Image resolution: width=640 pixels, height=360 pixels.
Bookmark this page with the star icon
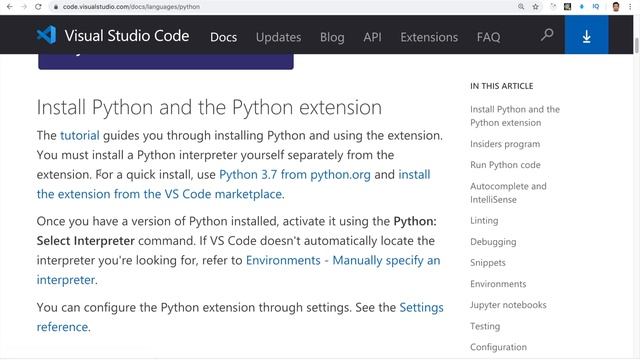[x=536, y=7]
